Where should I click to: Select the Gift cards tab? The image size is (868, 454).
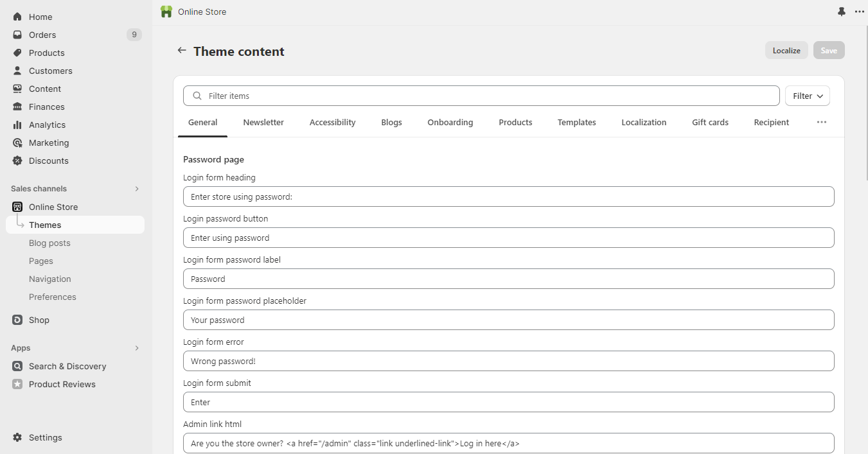[x=710, y=122]
